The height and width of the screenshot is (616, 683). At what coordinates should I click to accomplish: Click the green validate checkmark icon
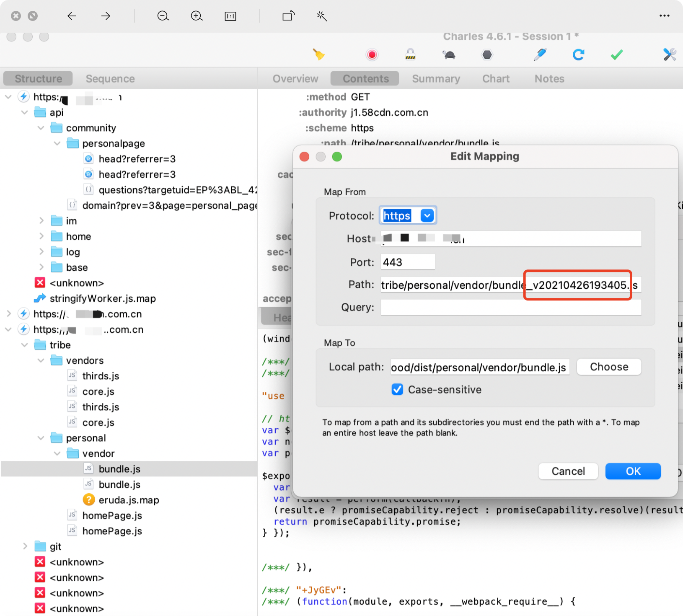pyautogui.click(x=616, y=54)
